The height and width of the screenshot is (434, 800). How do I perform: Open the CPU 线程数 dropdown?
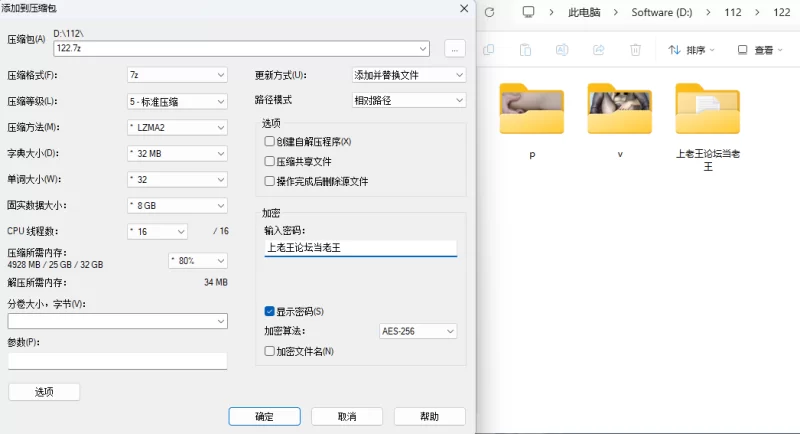[157, 232]
